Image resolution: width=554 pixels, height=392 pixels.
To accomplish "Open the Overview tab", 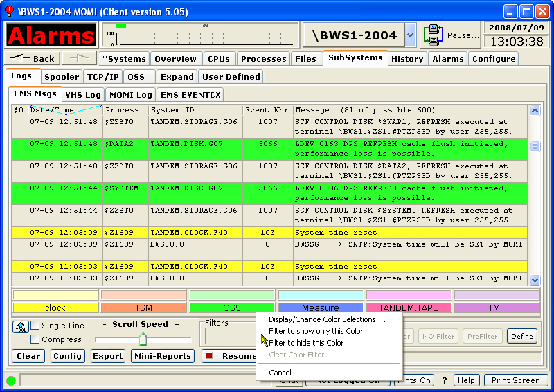I will (176, 59).
